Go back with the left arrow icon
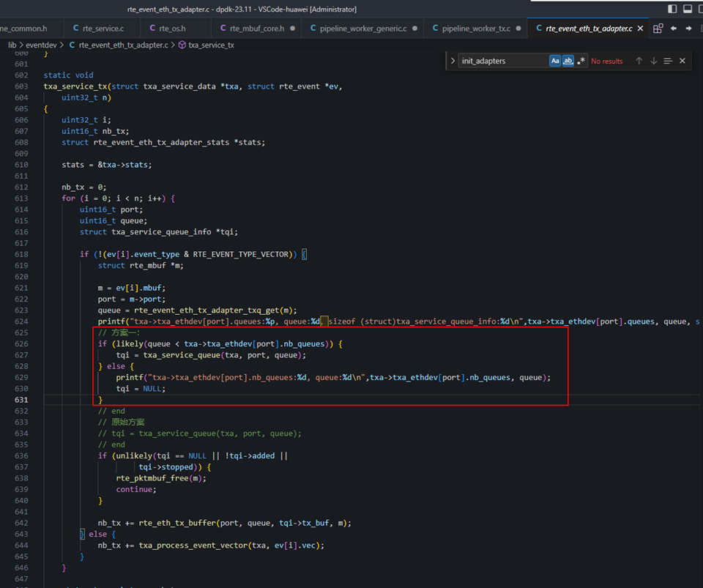The width and height of the screenshot is (703, 588). point(674,29)
